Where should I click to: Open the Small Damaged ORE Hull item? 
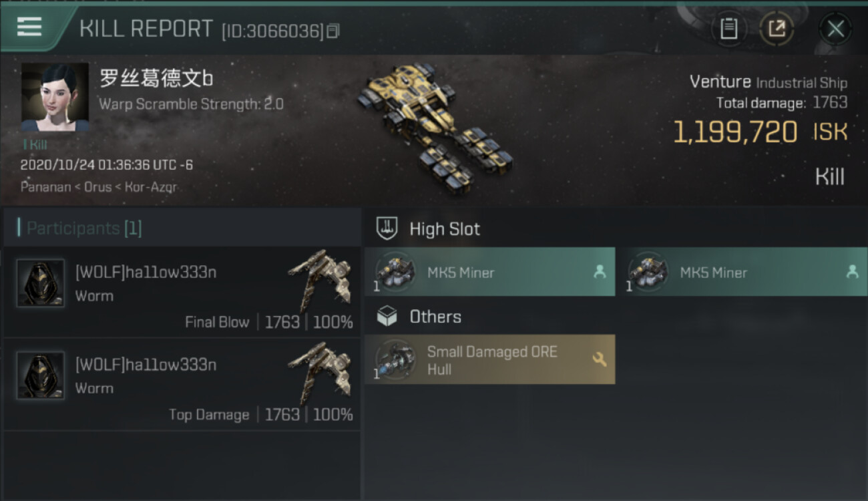tap(489, 360)
